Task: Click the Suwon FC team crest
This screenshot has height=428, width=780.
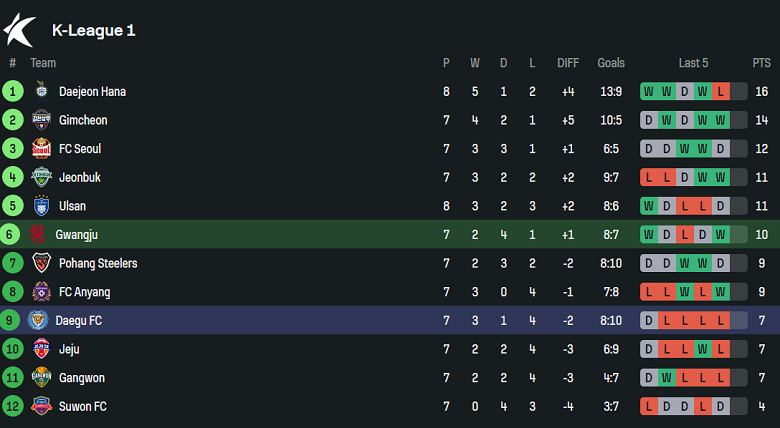Action: (x=41, y=407)
